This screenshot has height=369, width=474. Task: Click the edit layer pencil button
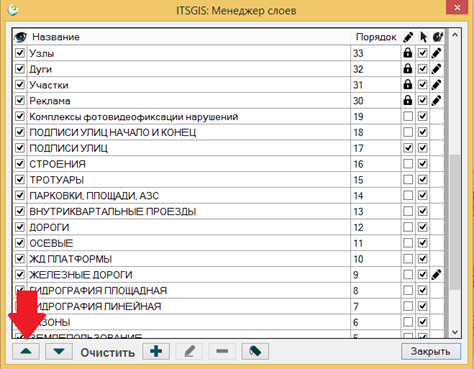(x=189, y=351)
